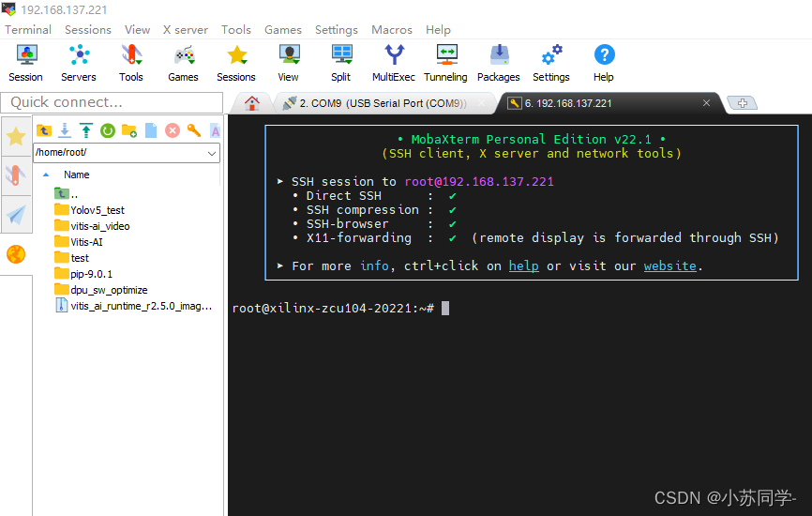Screen dimensions: 812x516
Task: Click the help link in terminal banner
Action: pyautogui.click(x=523, y=266)
